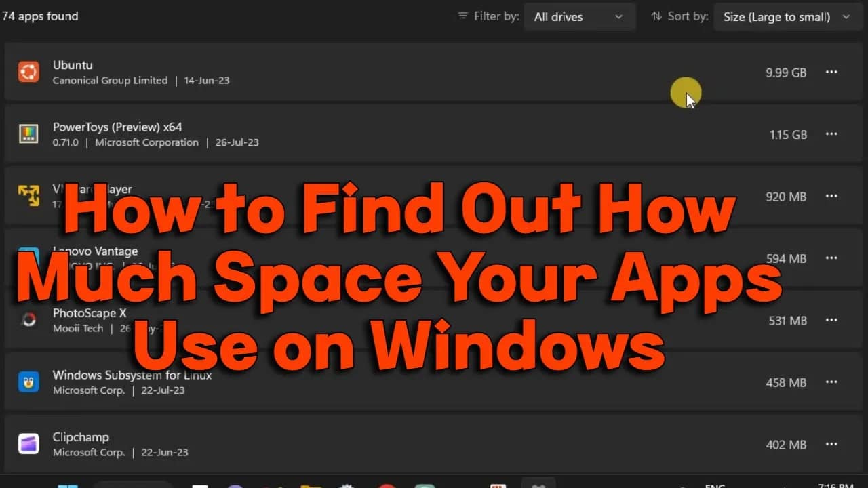
Task: Click the Ubuntu app icon
Action: click(x=28, y=72)
